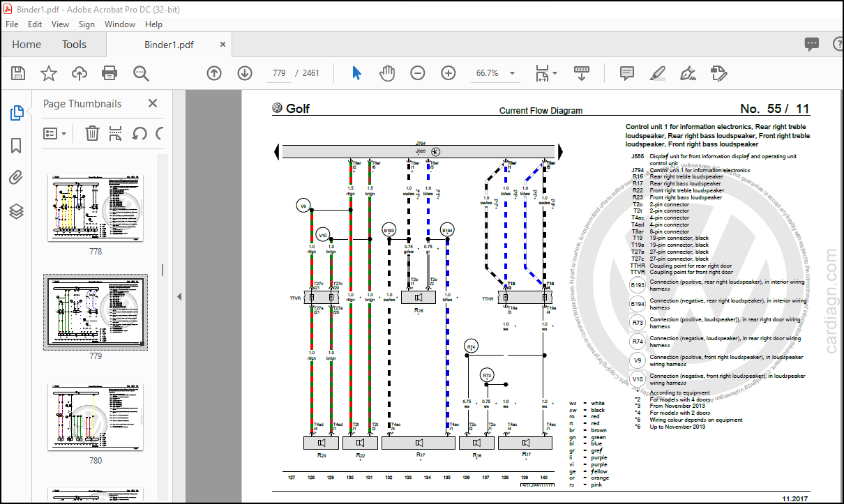Print the document using the printer icon
The image size is (844, 504).
pos(110,73)
